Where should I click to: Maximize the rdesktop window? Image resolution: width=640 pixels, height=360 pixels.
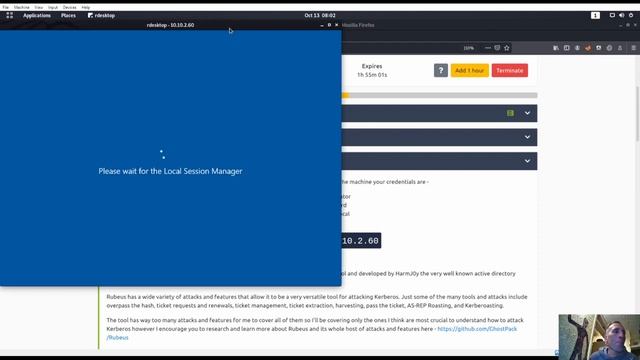(329, 25)
